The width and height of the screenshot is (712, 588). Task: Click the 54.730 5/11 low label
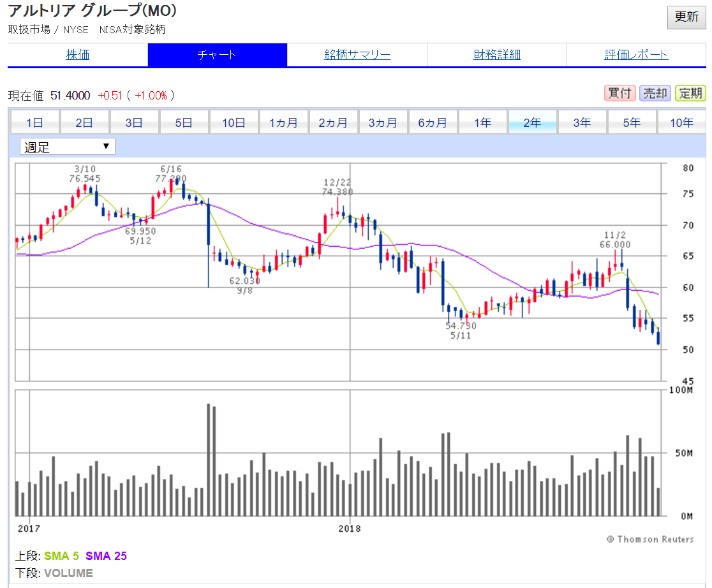[x=461, y=330]
